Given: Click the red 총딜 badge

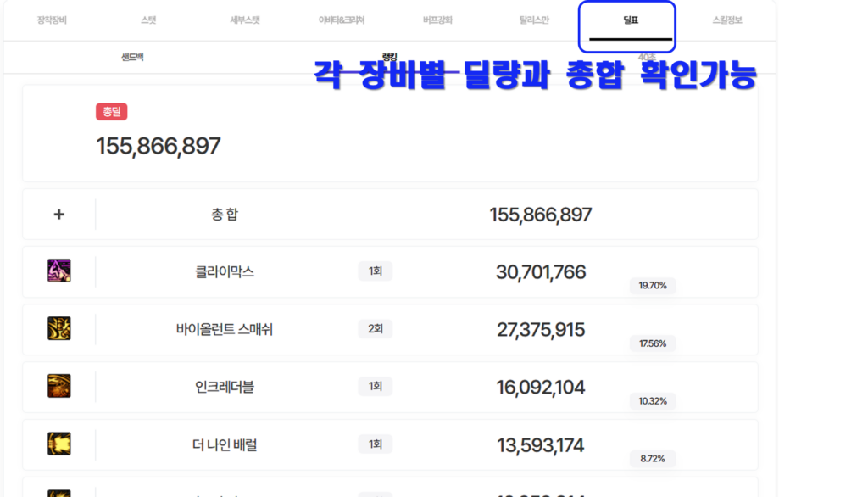Looking at the screenshot, I should coord(111,112).
